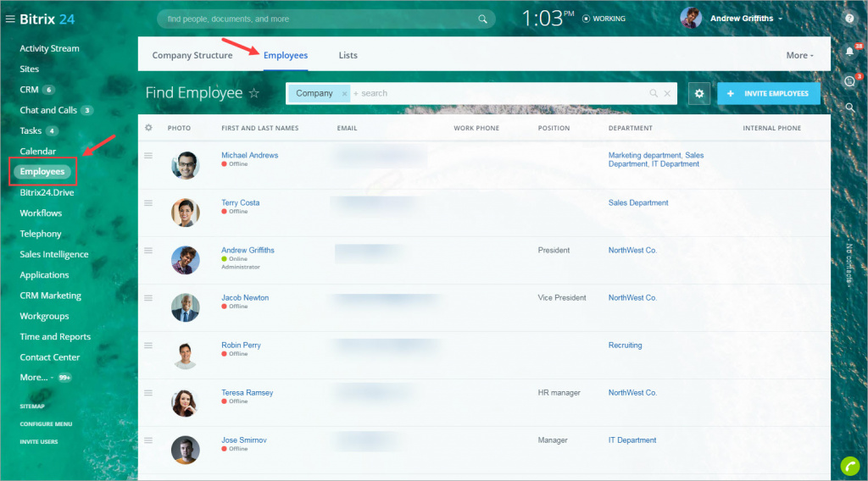Image resolution: width=868 pixels, height=481 pixels.
Task: Open row menu for Andrew Griffiths
Action: [x=148, y=251]
